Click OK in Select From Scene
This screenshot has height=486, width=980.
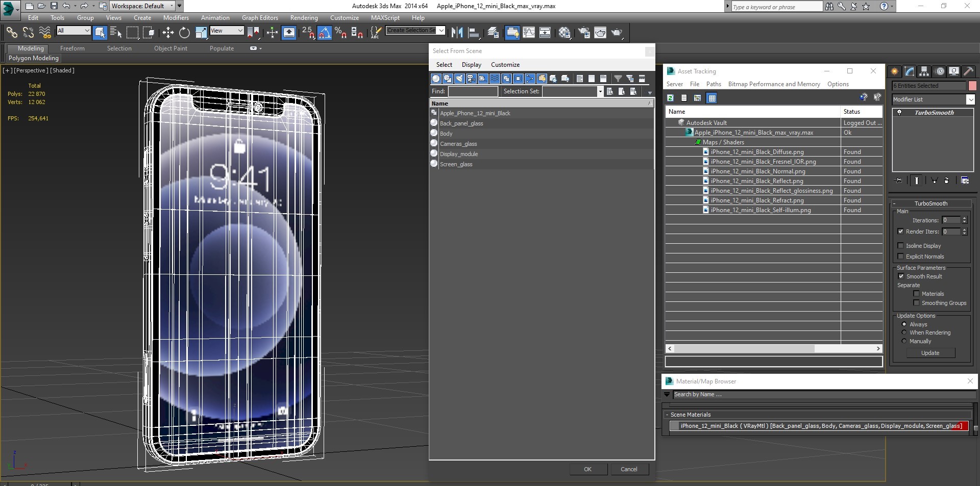588,469
